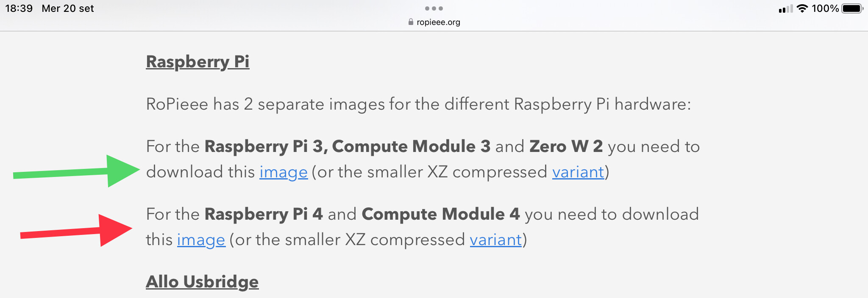Tap the three-dot multitasking icon
Image resolution: width=868 pixels, height=298 pixels.
(x=434, y=8)
